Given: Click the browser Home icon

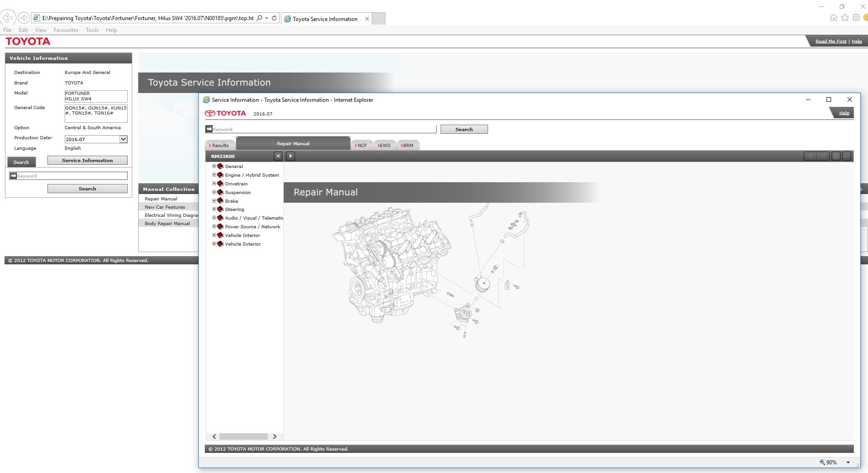Looking at the screenshot, I should click(833, 18).
